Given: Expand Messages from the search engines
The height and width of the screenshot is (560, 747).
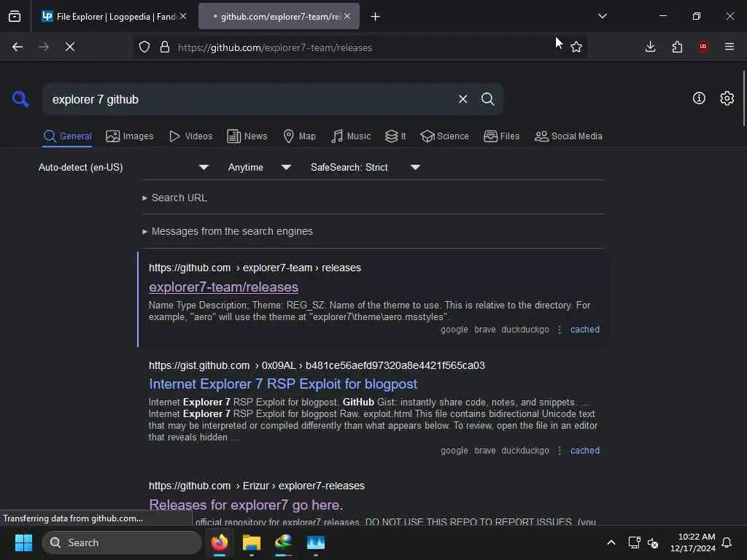Looking at the screenshot, I should point(228,231).
